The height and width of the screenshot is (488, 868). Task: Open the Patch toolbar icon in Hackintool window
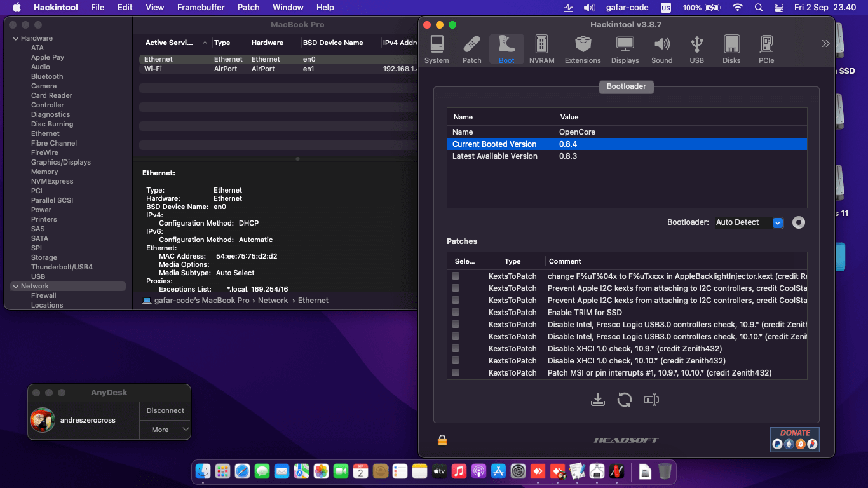click(x=471, y=50)
